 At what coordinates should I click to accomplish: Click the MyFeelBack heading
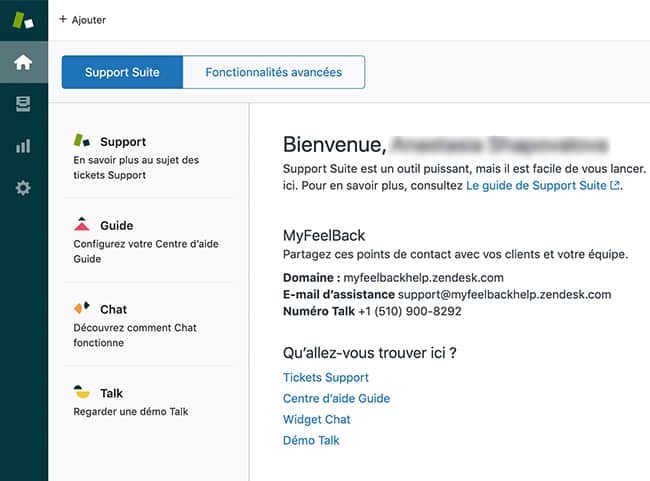324,236
